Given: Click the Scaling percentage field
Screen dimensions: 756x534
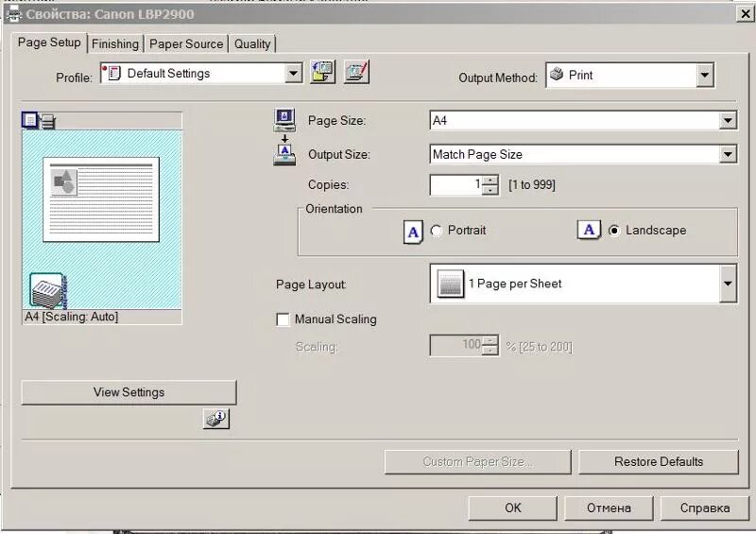Looking at the screenshot, I should (456, 345).
